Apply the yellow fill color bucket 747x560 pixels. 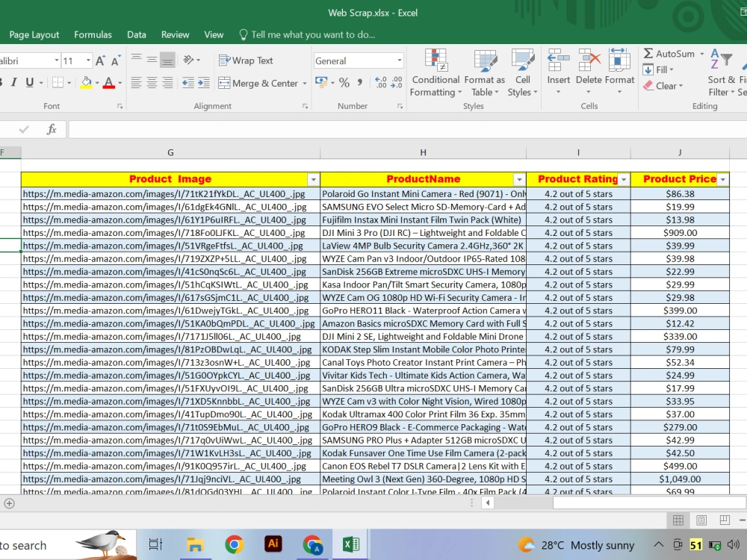pyautogui.click(x=86, y=83)
